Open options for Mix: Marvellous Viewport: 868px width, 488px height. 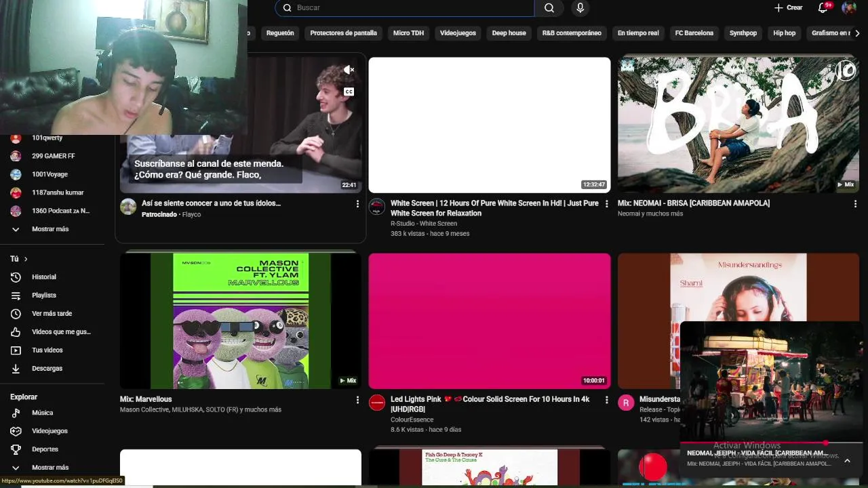coord(357,400)
